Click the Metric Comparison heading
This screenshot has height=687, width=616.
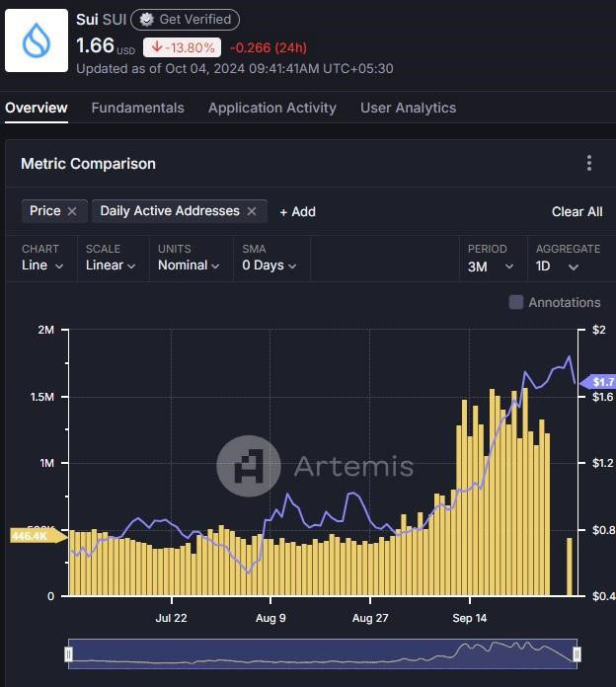pos(88,164)
